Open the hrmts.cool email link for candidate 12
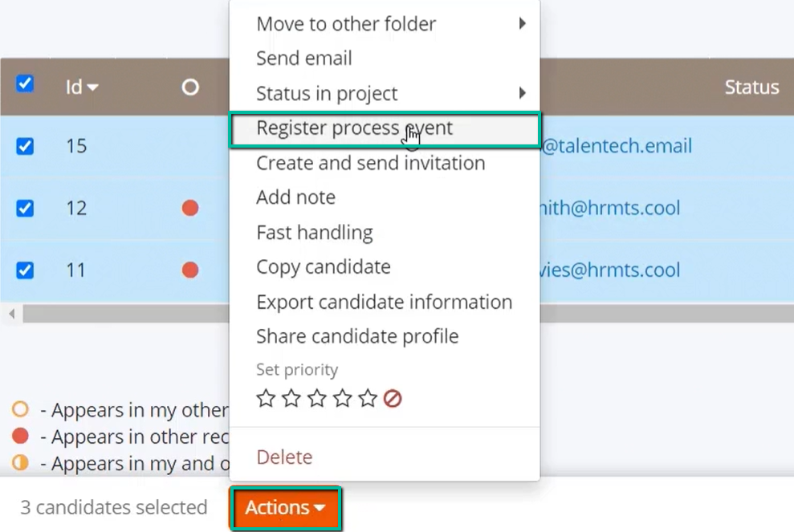Image resolution: width=794 pixels, height=532 pixels. click(610, 208)
